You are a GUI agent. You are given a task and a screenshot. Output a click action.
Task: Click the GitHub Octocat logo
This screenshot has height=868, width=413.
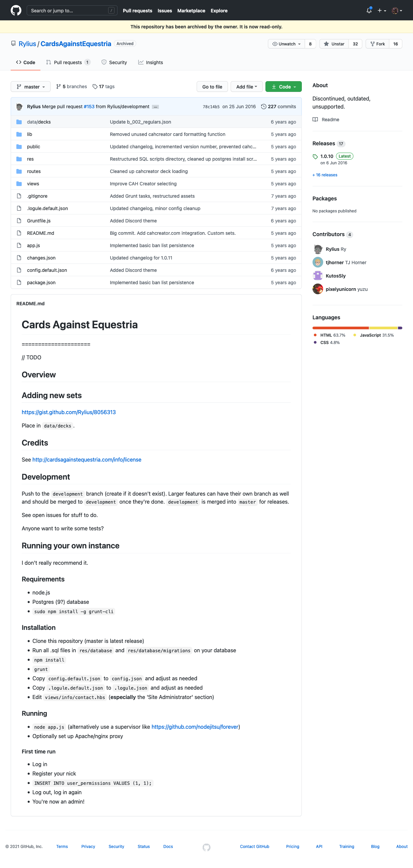point(16,10)
